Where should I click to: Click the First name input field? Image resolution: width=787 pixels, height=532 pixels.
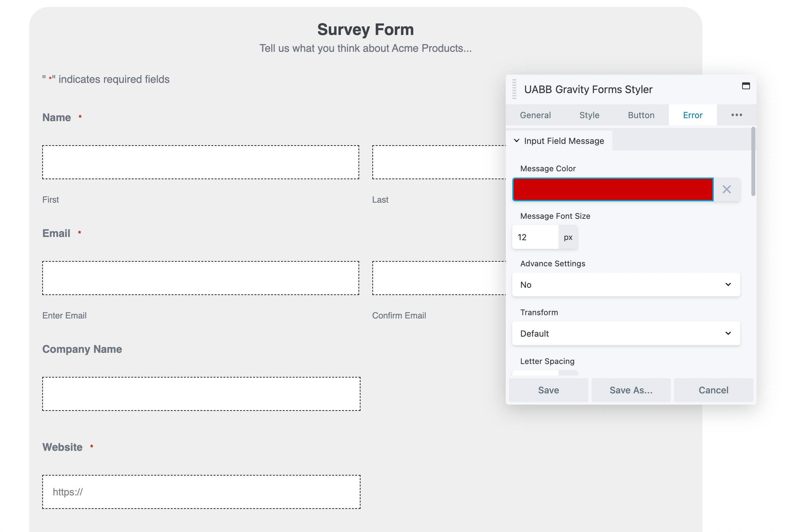pyautogui.click(x=200, y=162)
